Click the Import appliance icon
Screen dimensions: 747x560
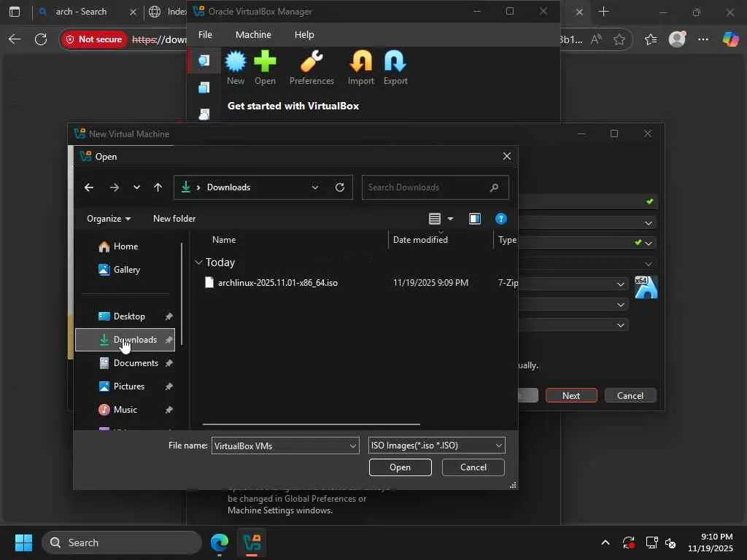(x=360, y=68)
